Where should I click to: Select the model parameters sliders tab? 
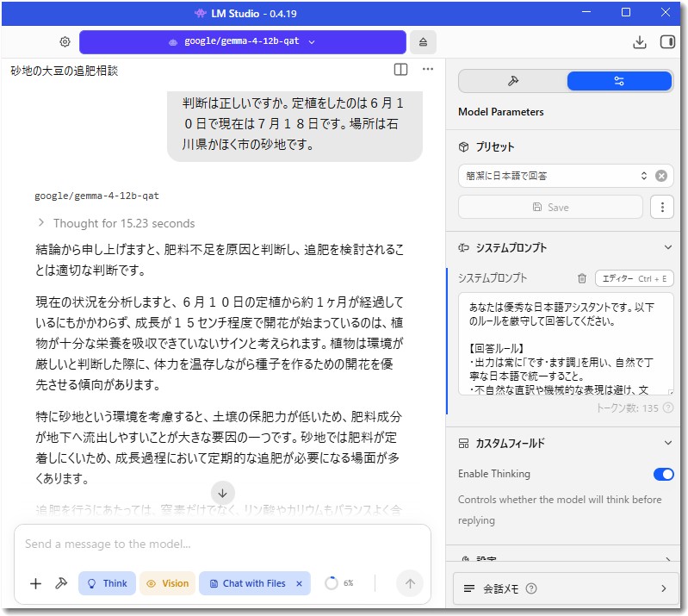click(619, 81)
